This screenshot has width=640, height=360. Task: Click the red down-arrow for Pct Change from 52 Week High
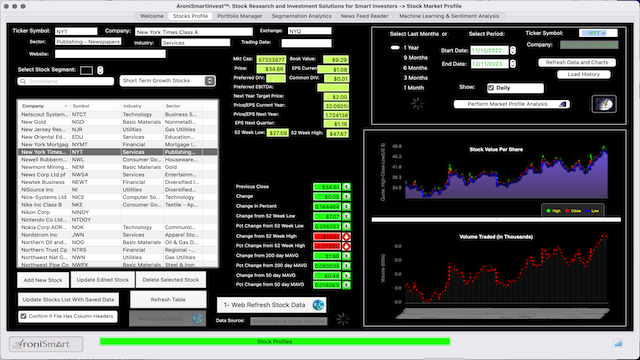pyautogui.click(x=346, y=246)
